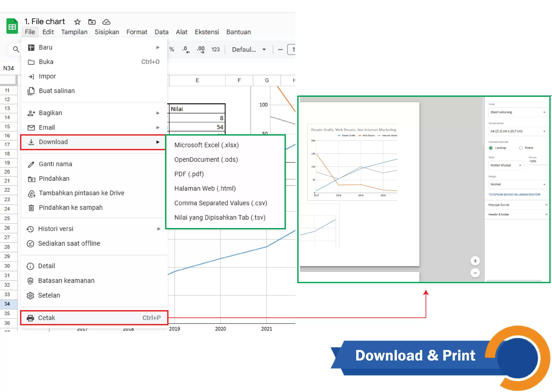Click the share icon beside Bagikan
Viewport: 552px width, 392px height.
31,113
